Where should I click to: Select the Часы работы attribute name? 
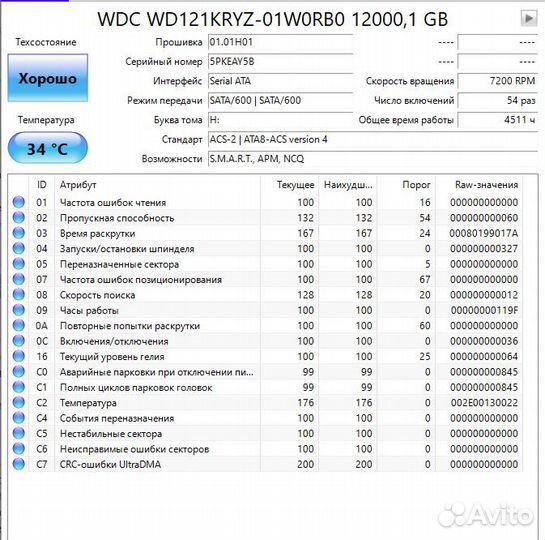tap(89, 310)
